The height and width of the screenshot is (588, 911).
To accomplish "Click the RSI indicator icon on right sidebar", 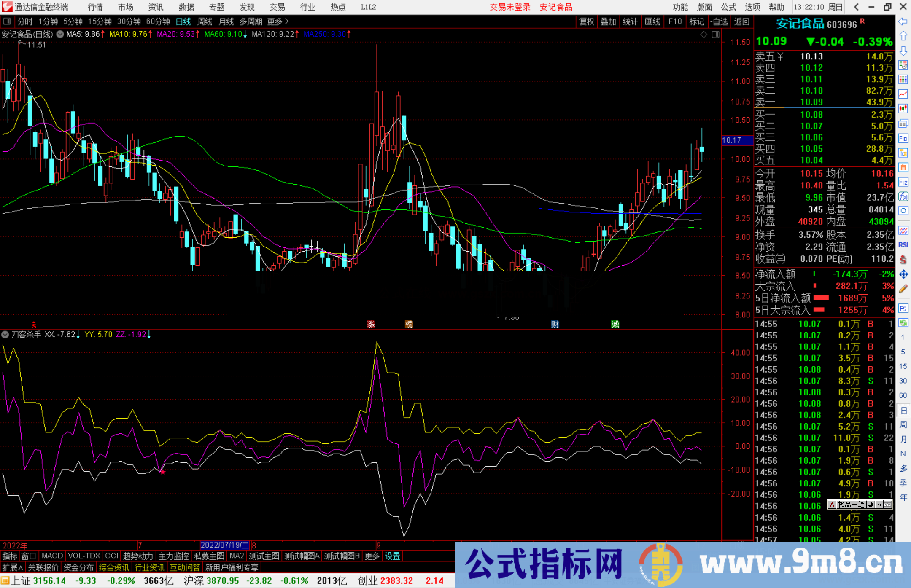I will 903,243.
